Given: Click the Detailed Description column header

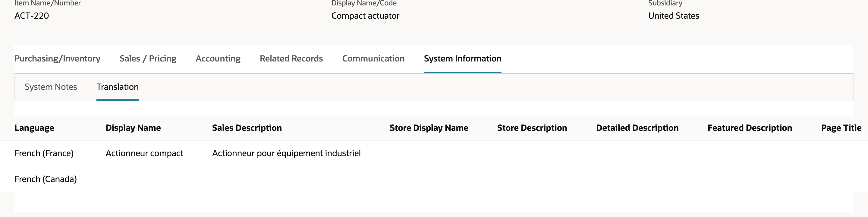Looking at the screenshot, I should click(637, 128).
